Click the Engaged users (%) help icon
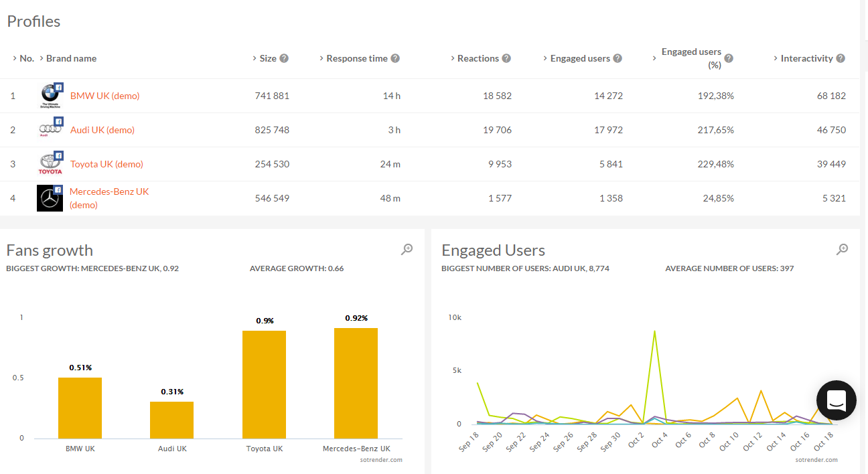Image resolution: width=868 pixels, height=474 pixels. [x=729, y=58]
